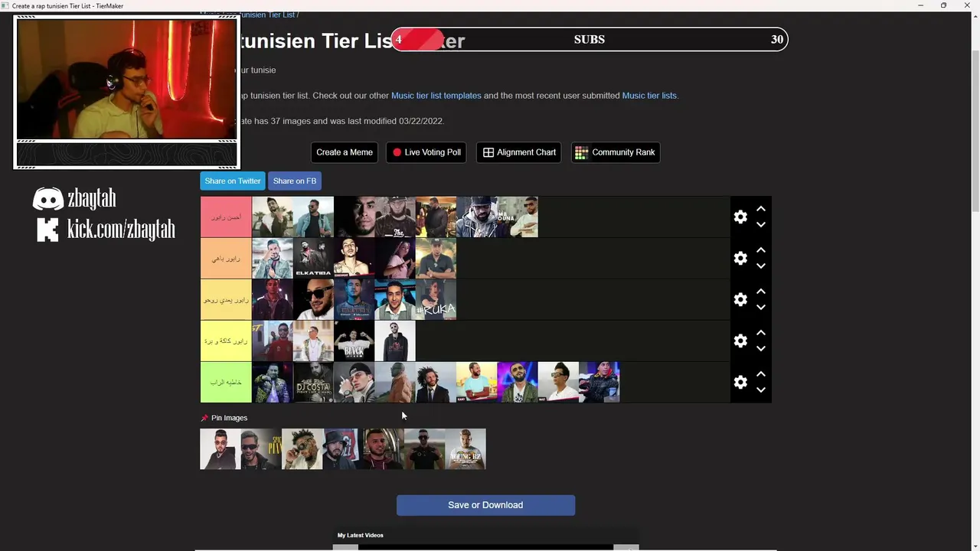This screenshot has height=551, width=980.
Task: Move the ELKATIBA tier row up
Action: point(761,250)
